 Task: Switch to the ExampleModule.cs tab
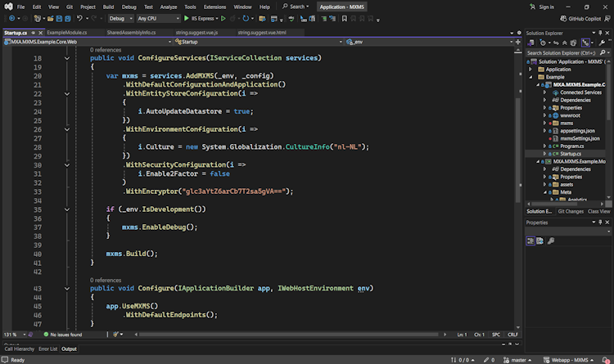click(x=66, y=33)
